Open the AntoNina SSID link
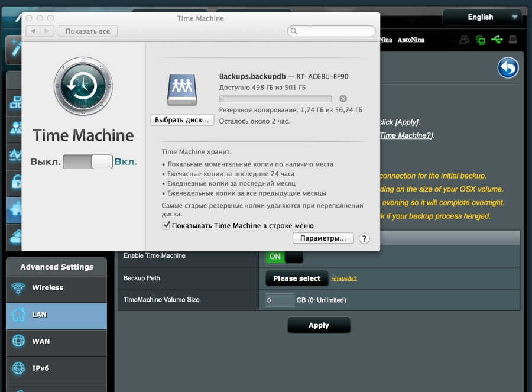 point(411,40)
